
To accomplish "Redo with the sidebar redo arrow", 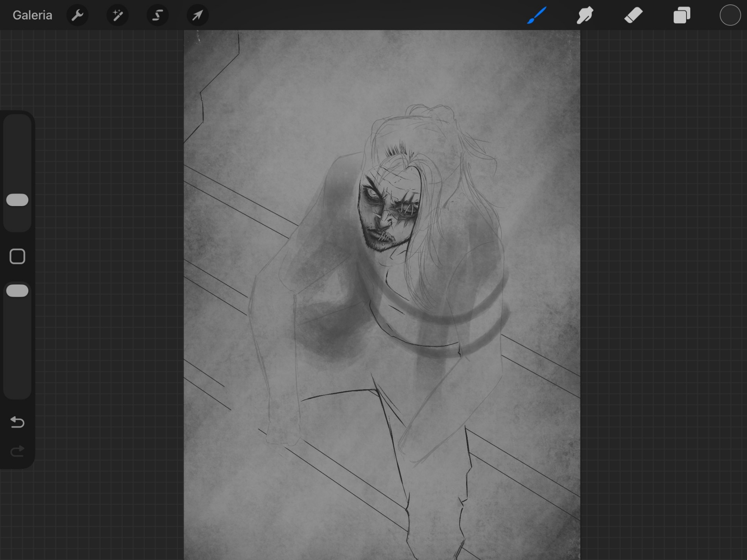I will [x=17, y=451].
